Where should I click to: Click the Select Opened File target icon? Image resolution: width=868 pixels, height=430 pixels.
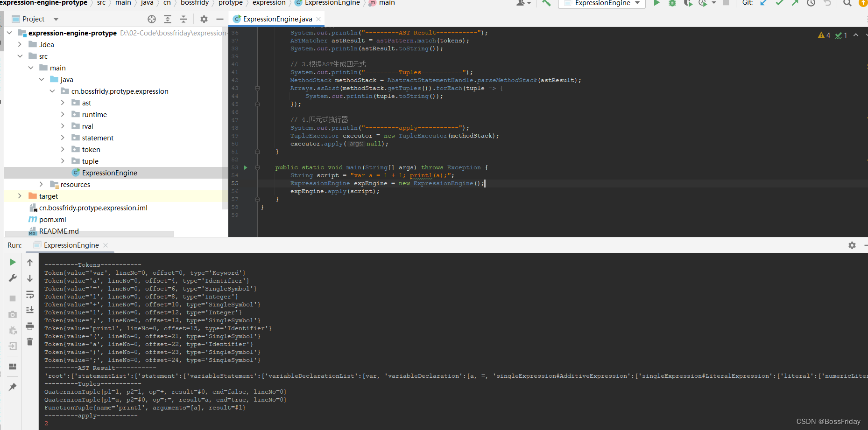(x=152, y=19)
